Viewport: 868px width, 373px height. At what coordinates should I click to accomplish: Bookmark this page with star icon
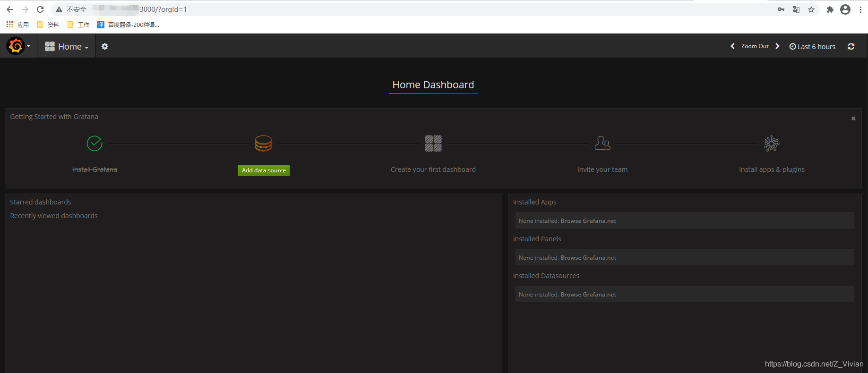click(811, 9)
